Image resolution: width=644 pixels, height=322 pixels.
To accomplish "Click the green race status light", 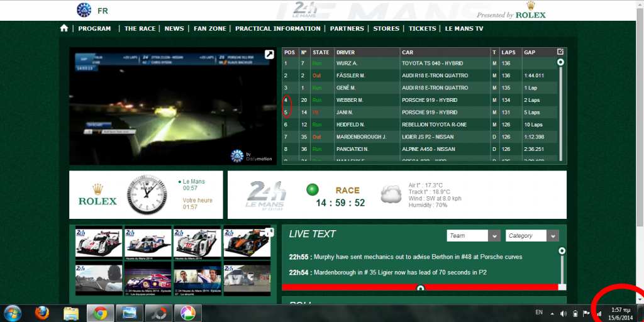I will (313, 190).
